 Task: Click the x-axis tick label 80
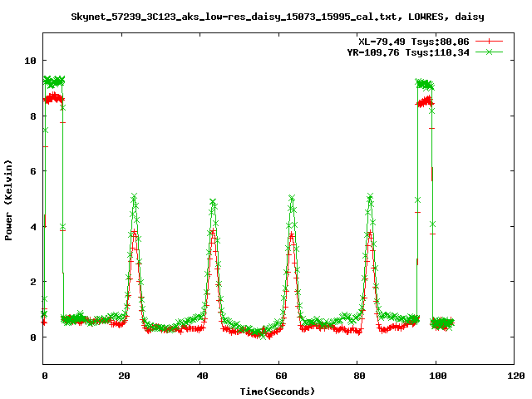pyautogui.click(x=360, y=376)
